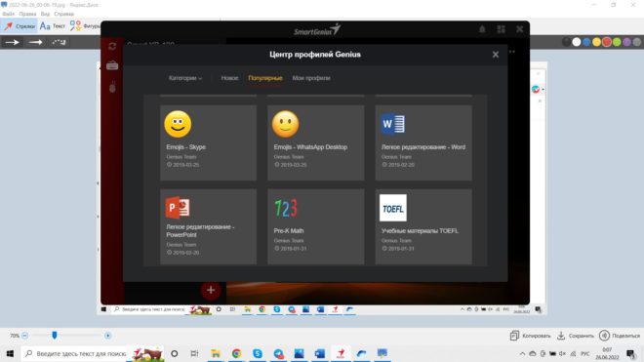This screenshot has height=362, width=644.
Task: Expand the Категории dropdown in Genius profile center
Action: [185, 78]
